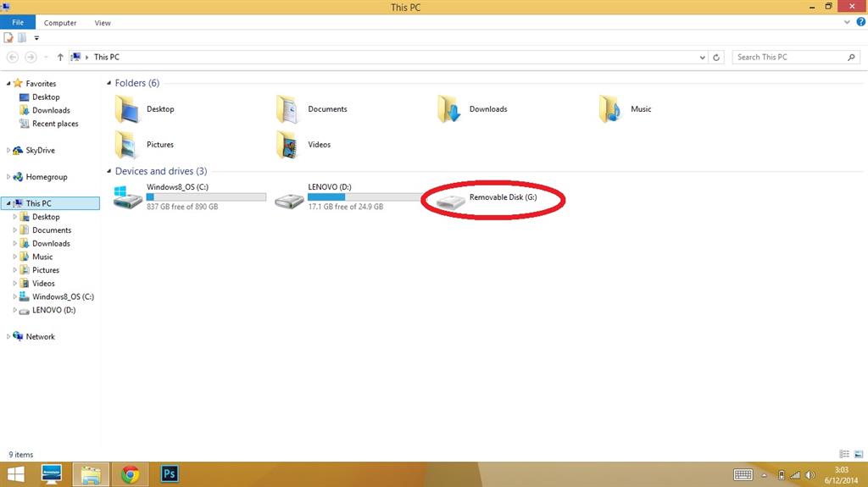868x487 pixels.
Task: Click the LENOVO (D:) capacity bar
Action: [x=366, y=197]
